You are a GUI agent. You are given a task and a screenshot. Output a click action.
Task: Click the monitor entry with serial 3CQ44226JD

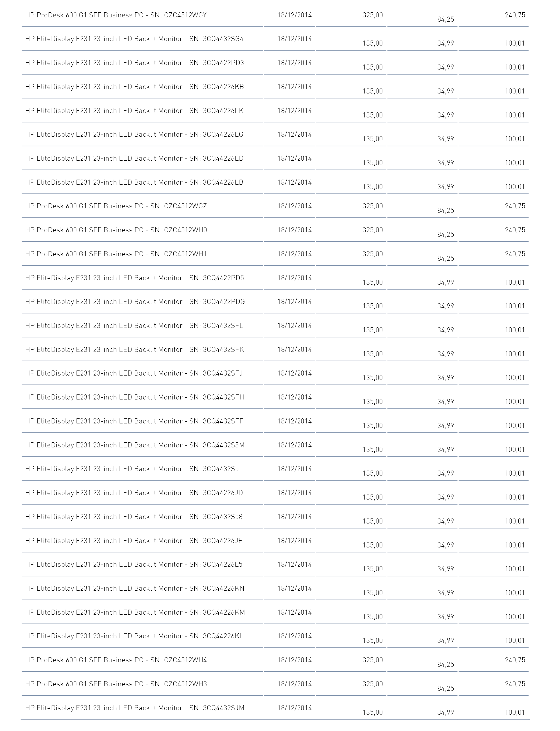point(134,493)
